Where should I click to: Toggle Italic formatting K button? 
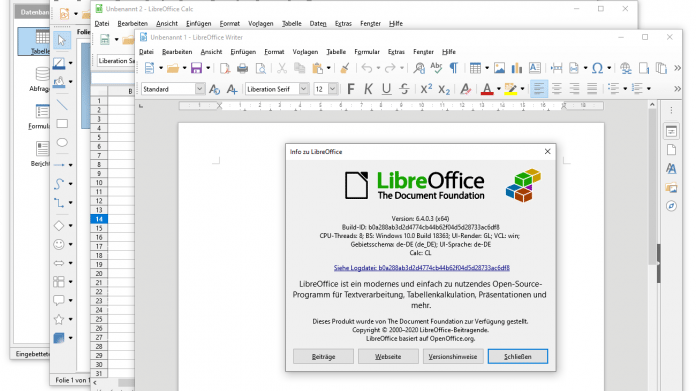[x=368, y=89]
